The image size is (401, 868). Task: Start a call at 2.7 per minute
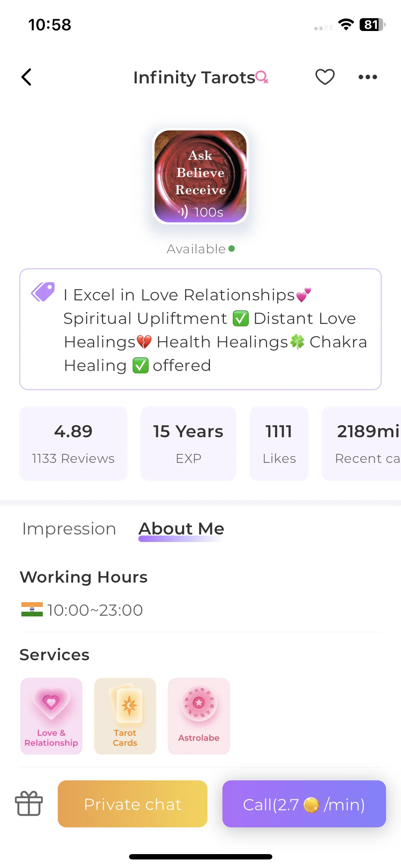[304, 804]
